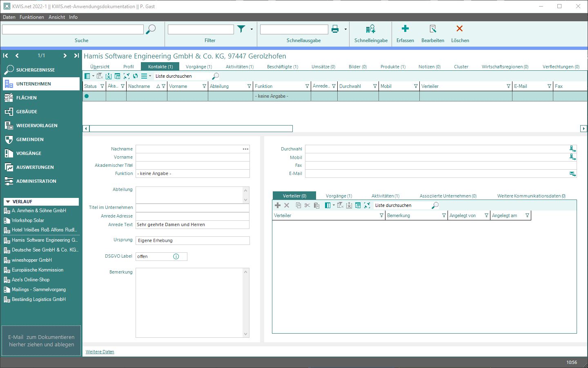The width and height of the screenshot is (588, 368).
Task: Open the Funktionen menu
Action: 32,17
